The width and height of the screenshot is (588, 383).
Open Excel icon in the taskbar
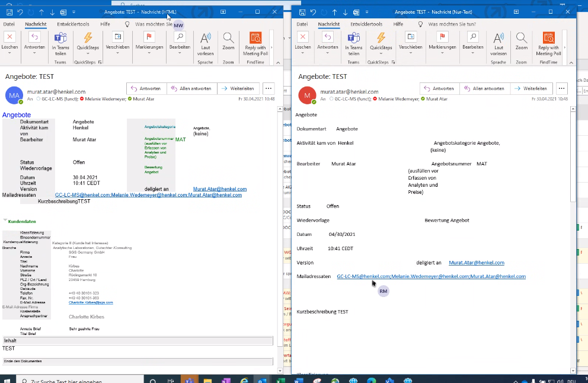[x=280, y=380]
